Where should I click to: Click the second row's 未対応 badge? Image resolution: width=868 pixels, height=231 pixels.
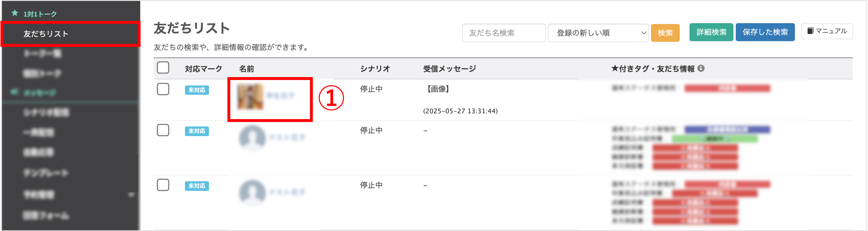[x=197, y=131]
